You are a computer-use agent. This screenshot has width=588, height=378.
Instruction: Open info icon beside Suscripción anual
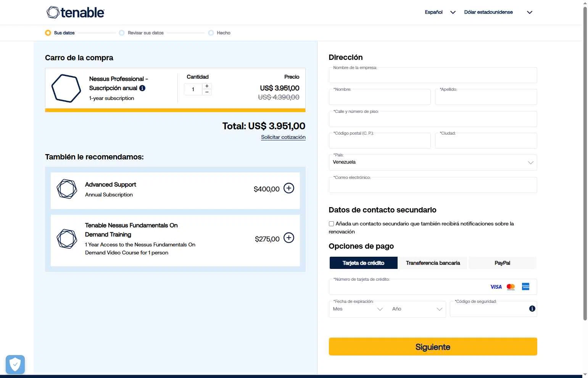(x=142, y=88)
